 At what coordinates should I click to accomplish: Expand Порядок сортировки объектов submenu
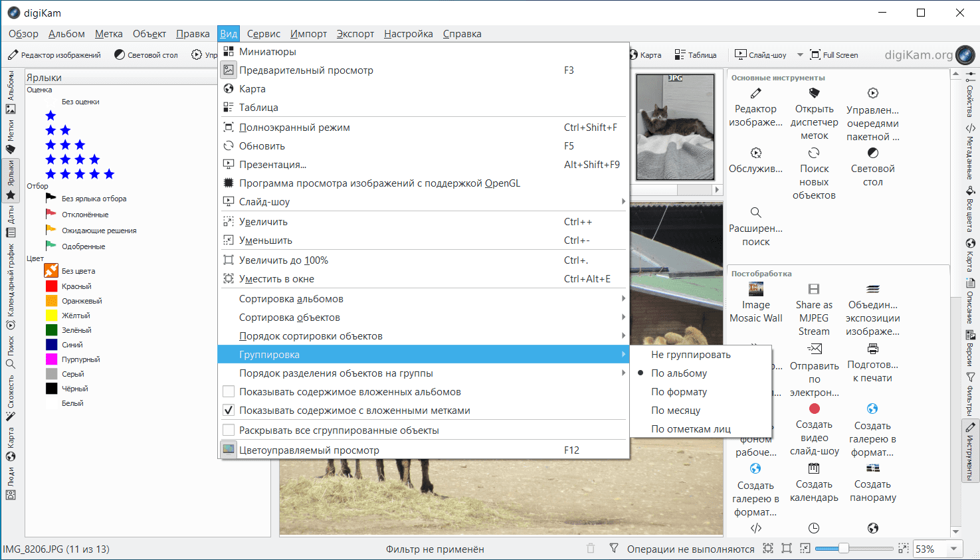(x=424, y=336)
